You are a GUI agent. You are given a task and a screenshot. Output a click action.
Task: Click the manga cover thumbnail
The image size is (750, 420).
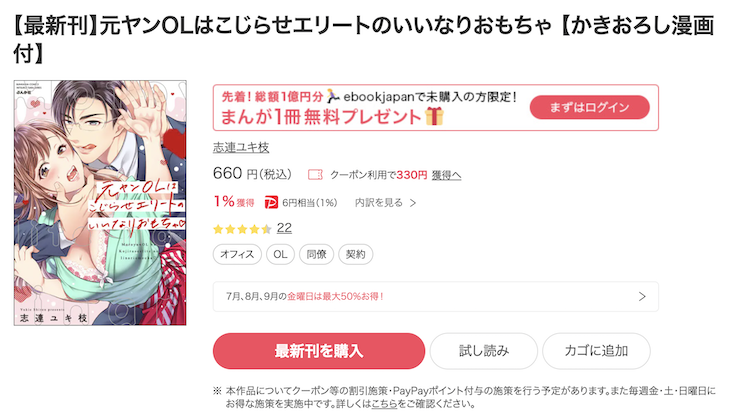pos(100,203)
